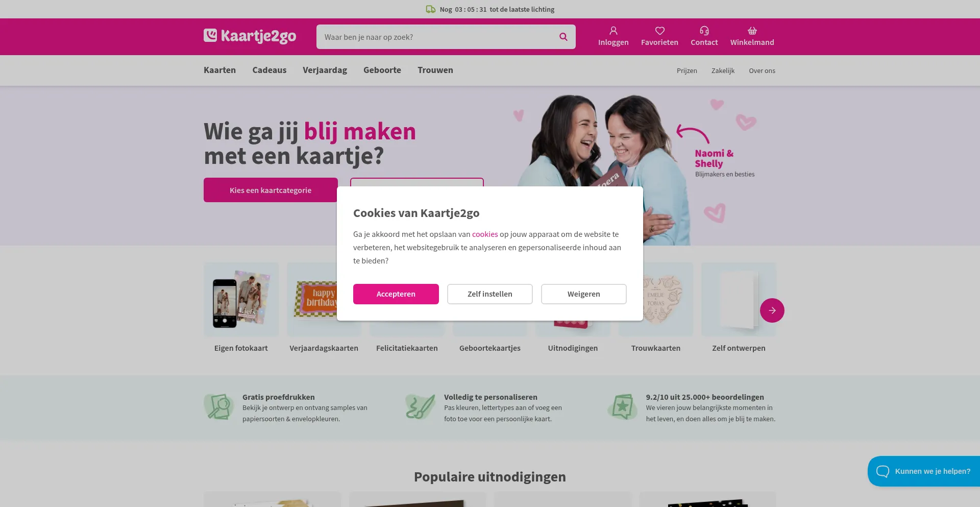Open the Eigen fotokaart thumbnail

pos(241,300)
